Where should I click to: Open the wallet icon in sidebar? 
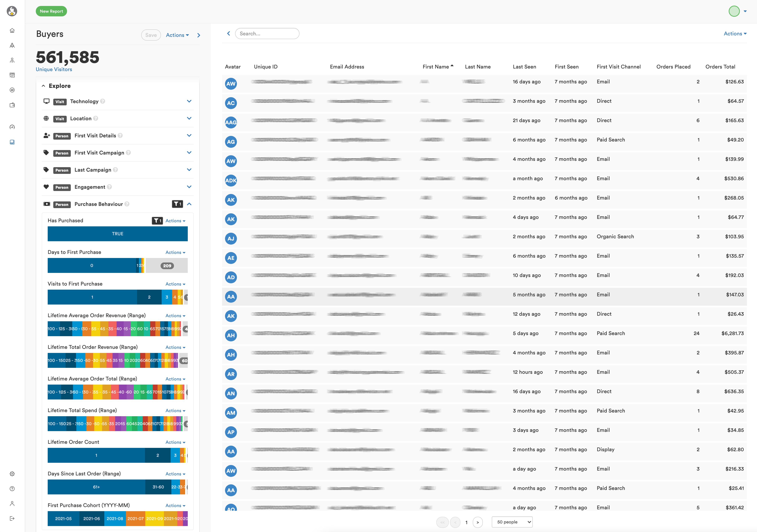pyautogui.click(x=12, y=105)
